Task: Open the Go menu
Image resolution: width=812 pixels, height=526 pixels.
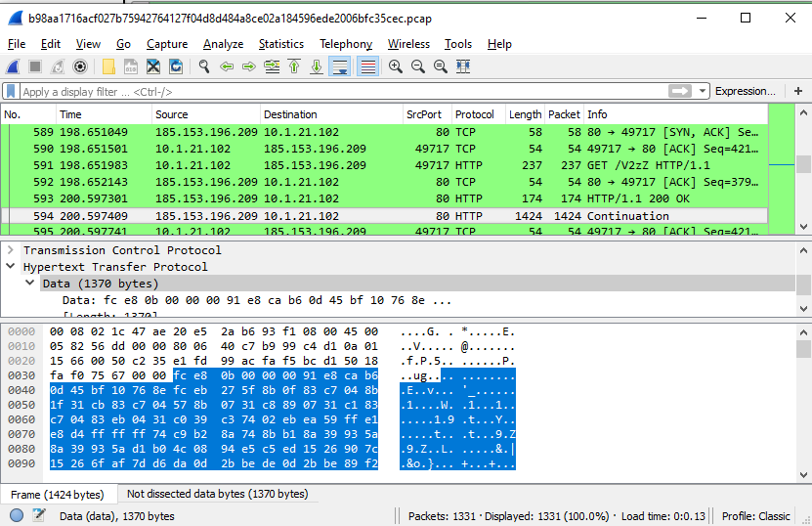Action: coord(123,44)
